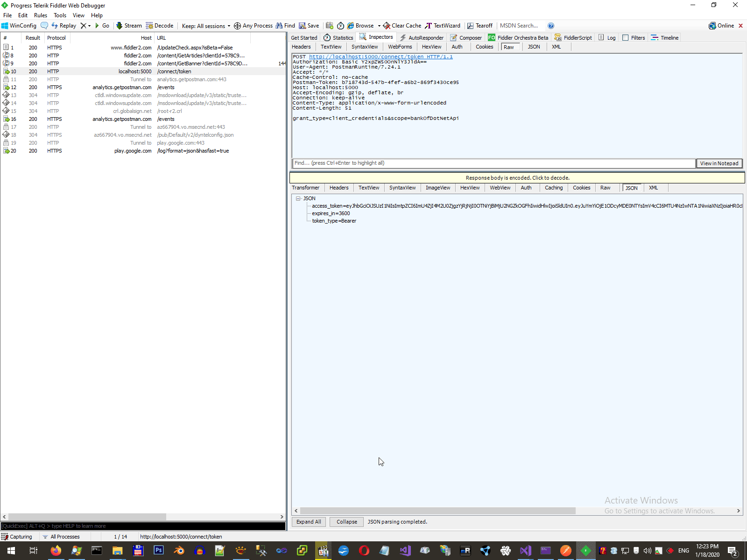
Task: Collapse the JSON root tree node
Action: point(298,198)
